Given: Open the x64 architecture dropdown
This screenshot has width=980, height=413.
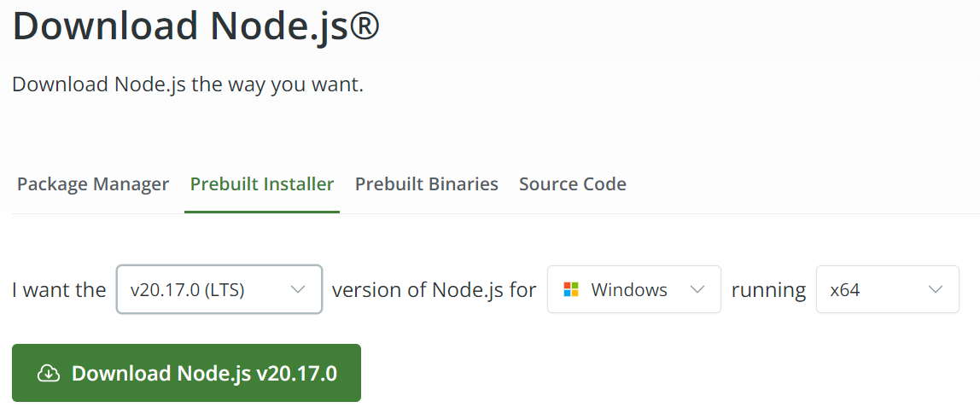Looking at the screenshot, I should (888, 289).
